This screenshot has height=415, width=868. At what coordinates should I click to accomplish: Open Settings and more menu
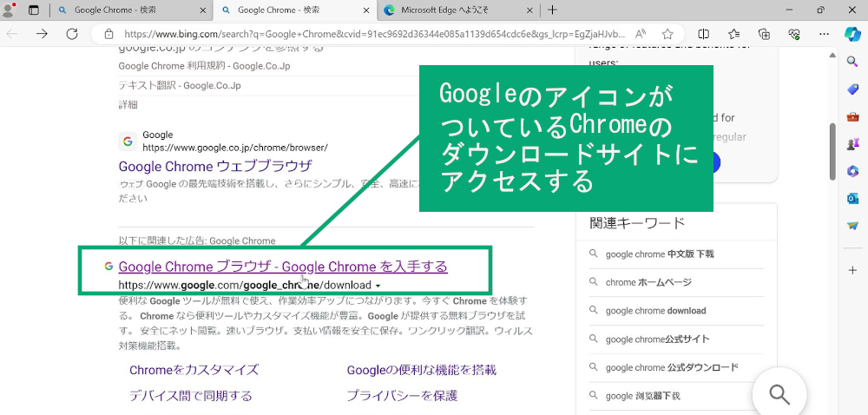[x=825, y=34]
